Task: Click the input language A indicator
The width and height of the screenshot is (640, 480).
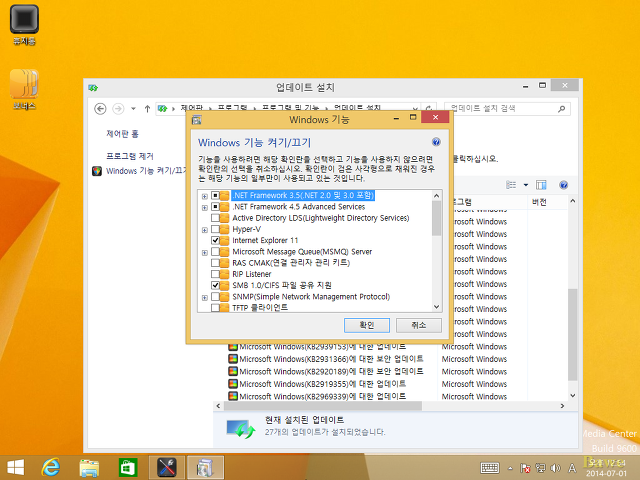Action: [x=572, y=468]
